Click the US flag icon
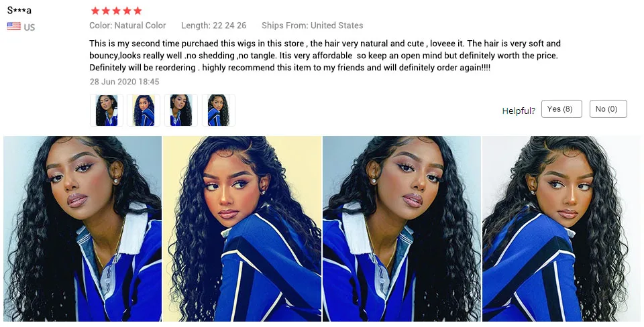Screen dimensions: 644x327 tap(14, 27)
